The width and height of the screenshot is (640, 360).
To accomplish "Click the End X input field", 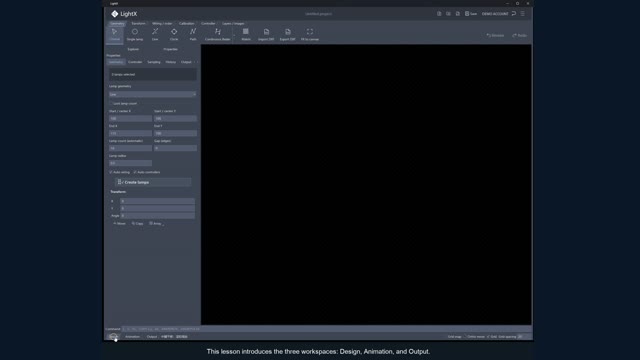I will 130,133.
